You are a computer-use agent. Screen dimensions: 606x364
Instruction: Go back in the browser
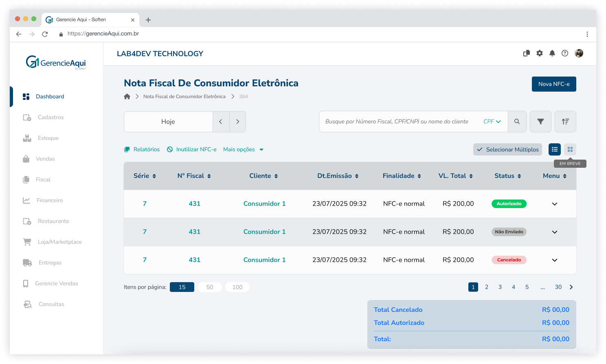click(x=19, y=34)
